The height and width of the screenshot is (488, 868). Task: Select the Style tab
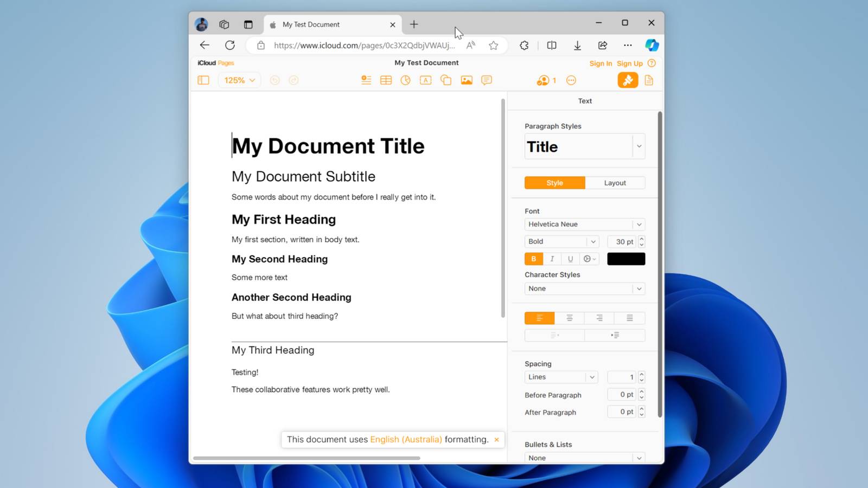(554, 183)
